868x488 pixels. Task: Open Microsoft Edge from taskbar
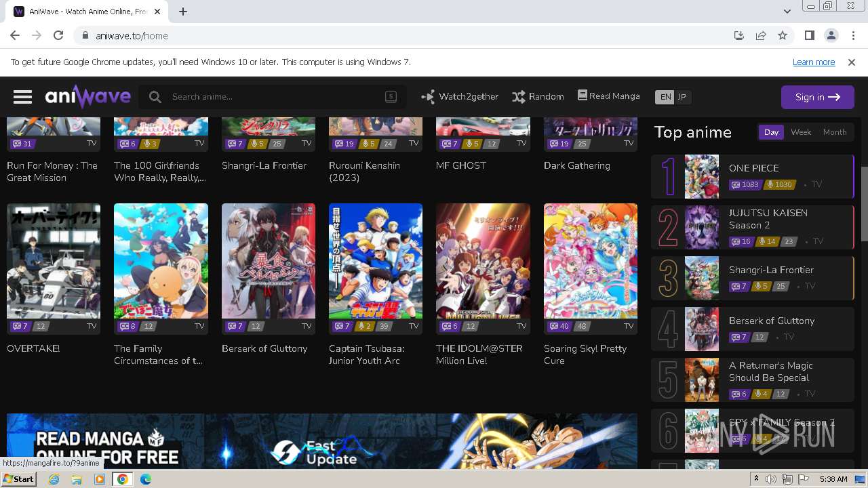(x=146, y=479)
